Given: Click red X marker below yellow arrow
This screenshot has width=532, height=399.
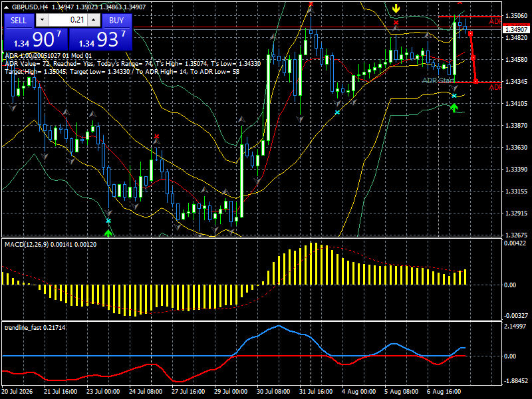Looking at the screenshot, I should click(396, 23).
